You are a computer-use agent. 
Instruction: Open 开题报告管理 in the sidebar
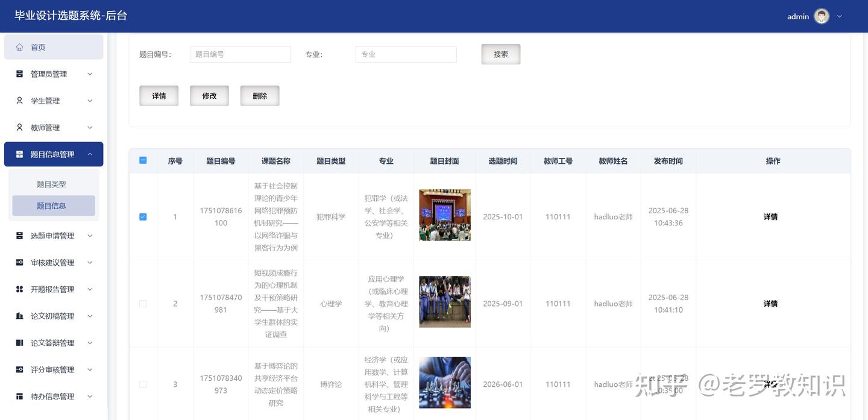(x=54, y=289)
